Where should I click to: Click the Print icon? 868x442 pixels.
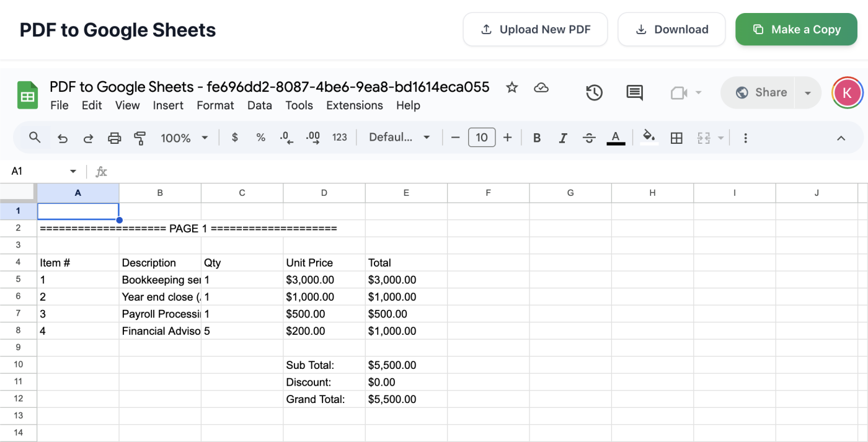click(x=114, y=138)
